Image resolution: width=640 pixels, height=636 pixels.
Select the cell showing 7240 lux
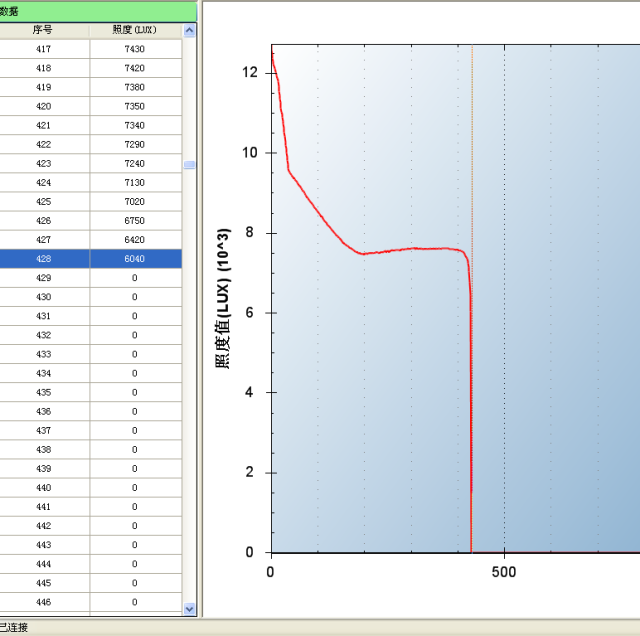click(135, 163)
